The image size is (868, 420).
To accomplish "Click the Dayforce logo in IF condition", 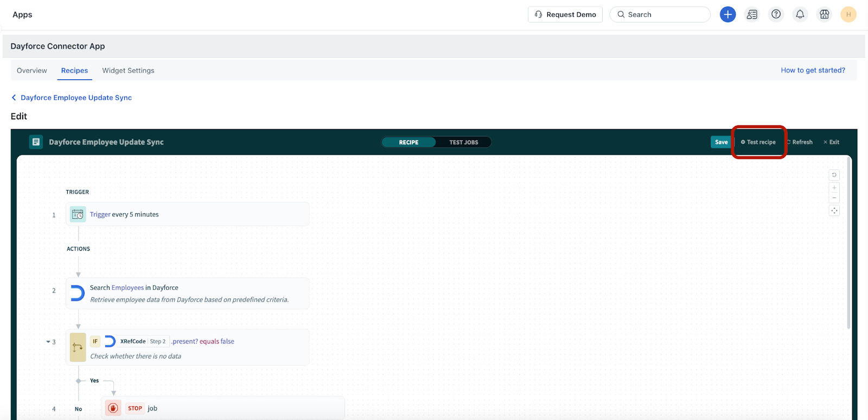I will point(110,341).
